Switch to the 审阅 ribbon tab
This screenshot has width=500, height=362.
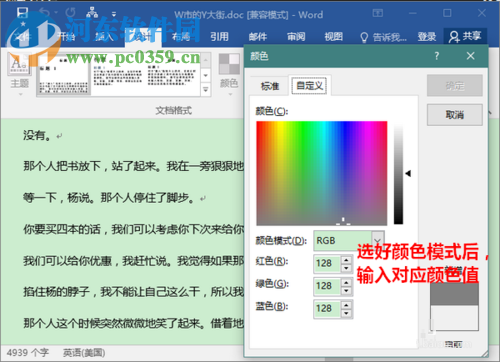(296, 36)
